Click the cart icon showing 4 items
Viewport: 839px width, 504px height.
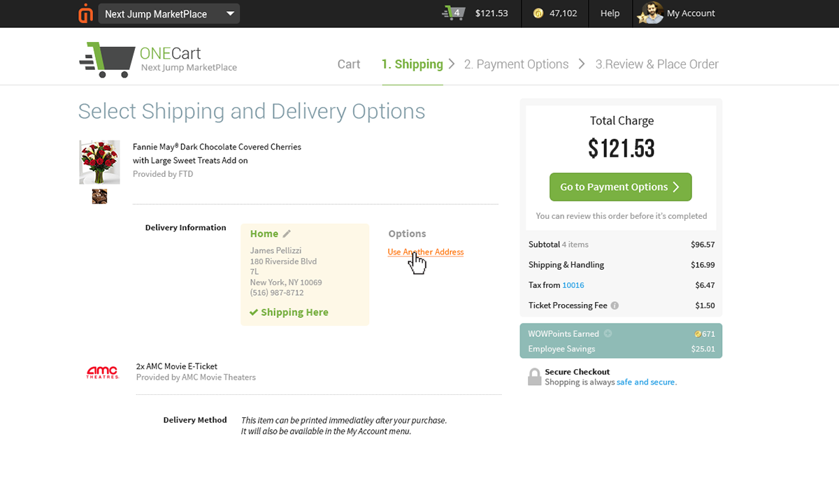(x=454, y=13)
